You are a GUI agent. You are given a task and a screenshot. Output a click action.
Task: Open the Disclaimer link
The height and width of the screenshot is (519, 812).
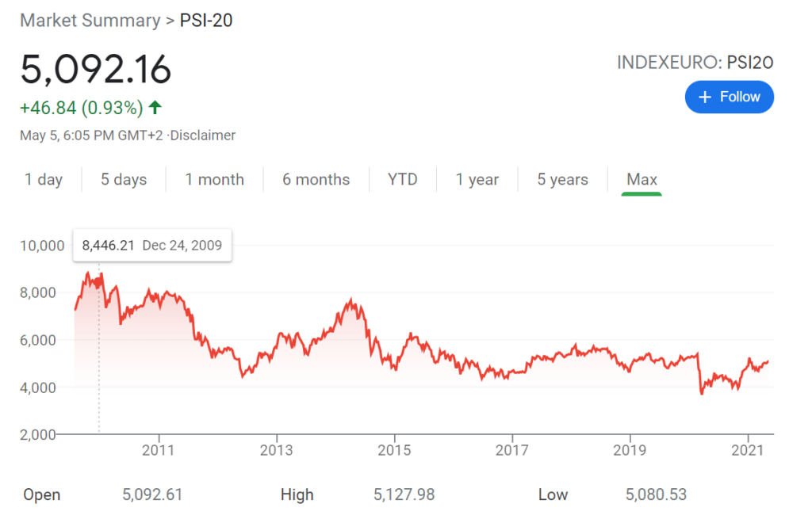203,135
